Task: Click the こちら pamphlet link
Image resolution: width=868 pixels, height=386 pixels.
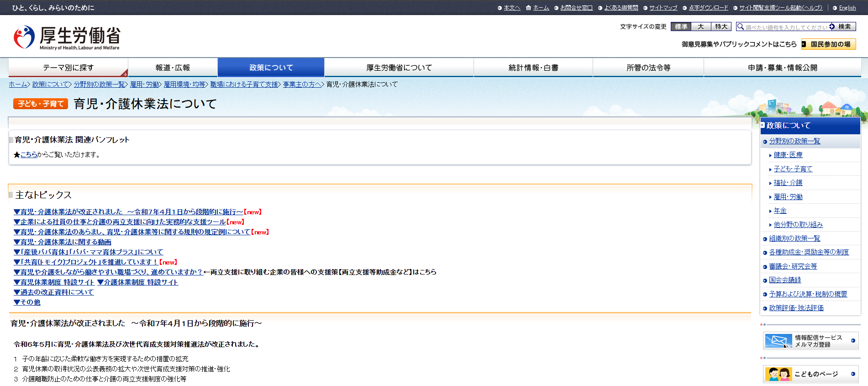Action: pos(29,155)
